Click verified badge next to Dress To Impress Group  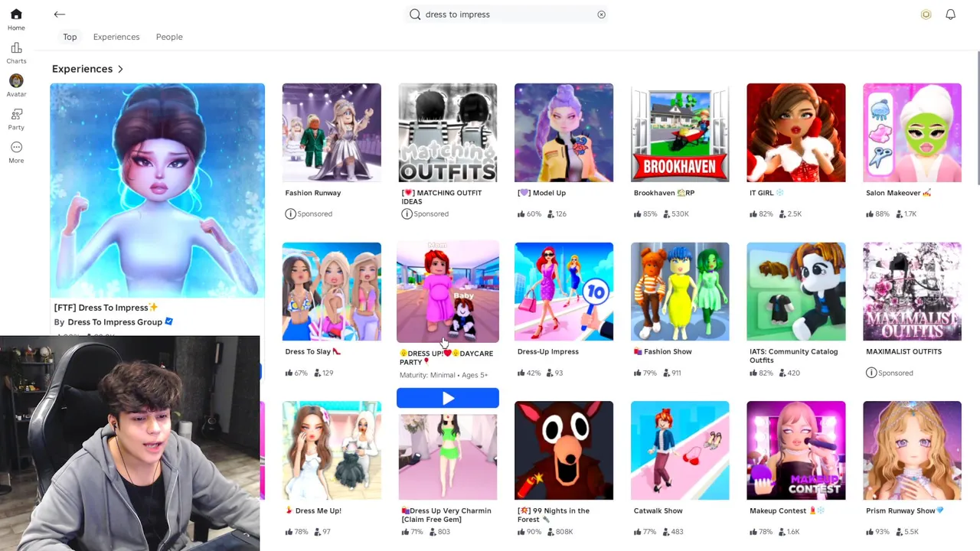click(169, 321)
